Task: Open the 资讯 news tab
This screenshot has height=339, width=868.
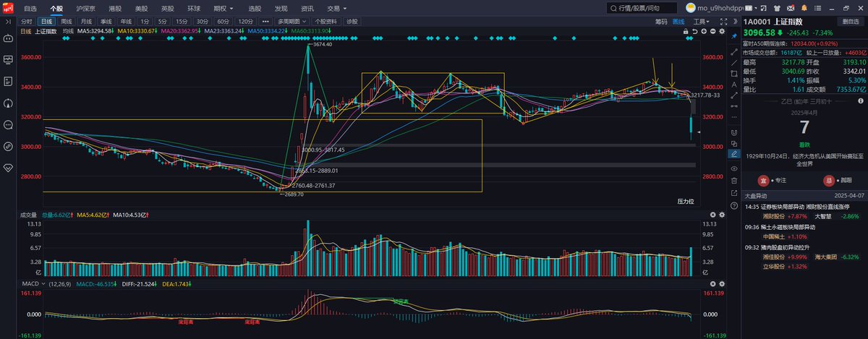Action: (x=307, y=7)
